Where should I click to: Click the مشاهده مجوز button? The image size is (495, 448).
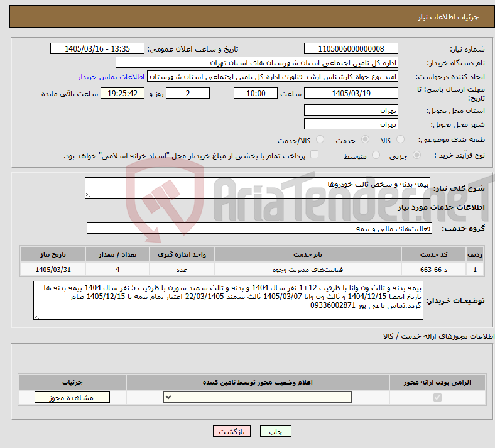tap(72, 398)
